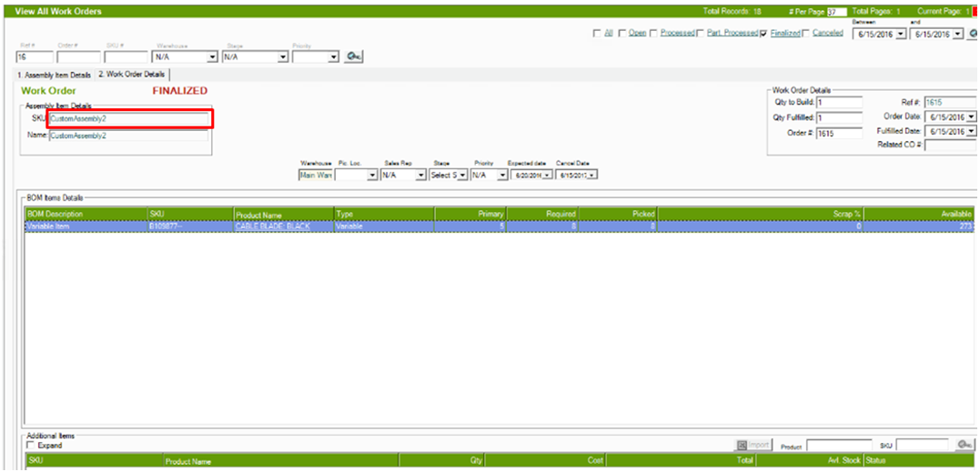This screenshot has width=980, height=472.
Task: Tick the Canceled filter checkbox
Action: click(806, 34)
